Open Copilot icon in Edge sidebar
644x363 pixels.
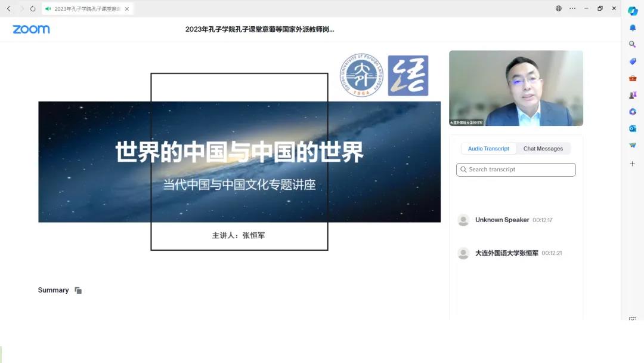pos(633,11)
